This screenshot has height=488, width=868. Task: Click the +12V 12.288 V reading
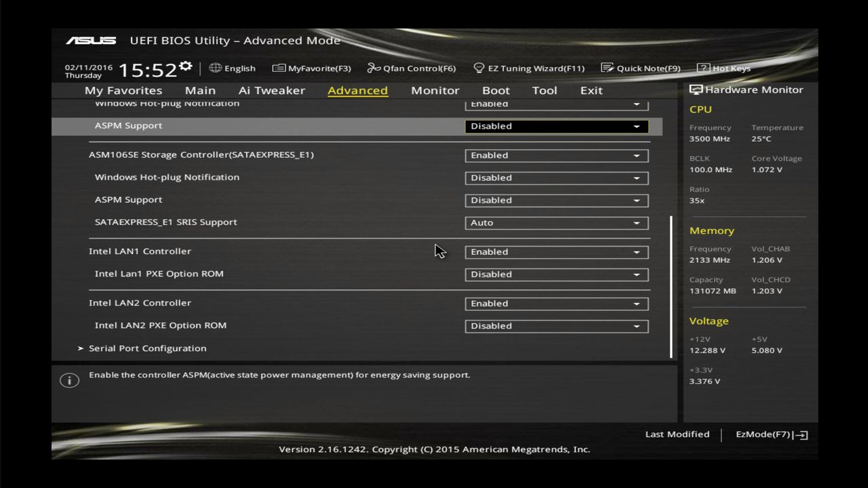[x=707, y=350]
